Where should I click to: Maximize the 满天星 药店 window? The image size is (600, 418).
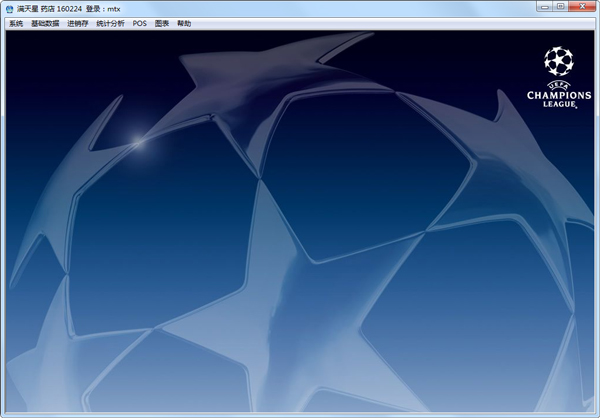pyautogui.click(x=561, y=7)
